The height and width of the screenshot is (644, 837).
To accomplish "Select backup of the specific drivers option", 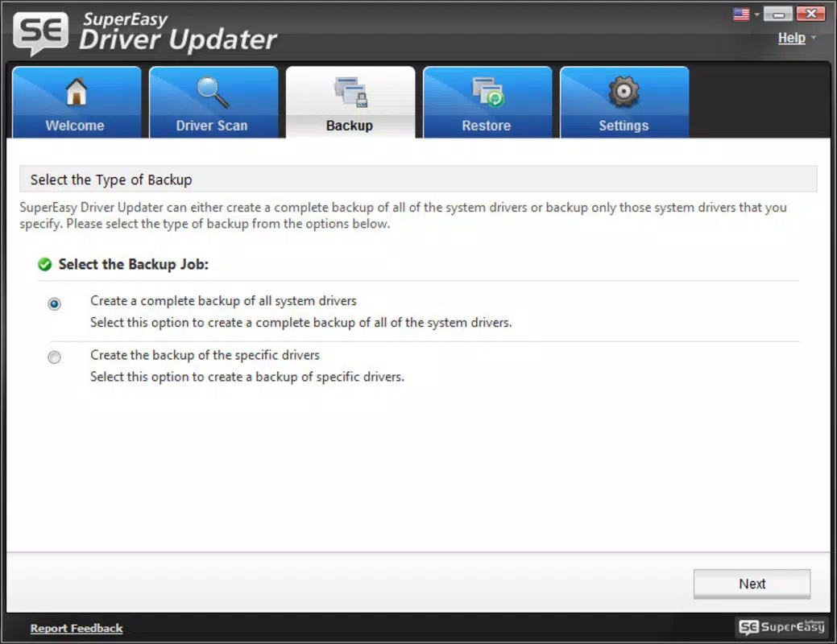I will [x=55, y=357].
